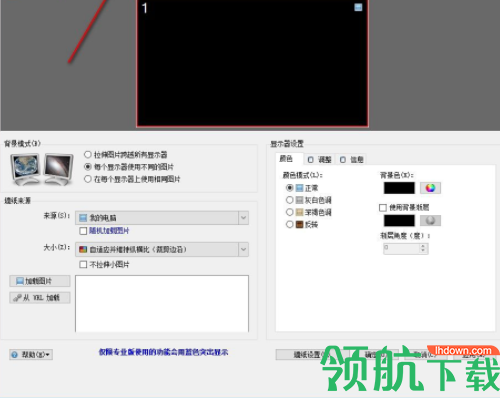The image size is (500, 398).
Task: Click the blue 随机加载图片 link text
Action: point(109,231)
